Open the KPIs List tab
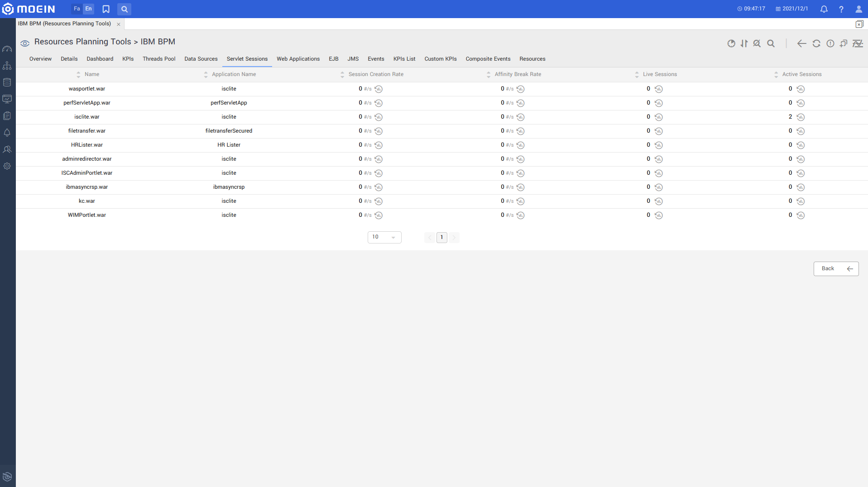 [x=404, y=59]
